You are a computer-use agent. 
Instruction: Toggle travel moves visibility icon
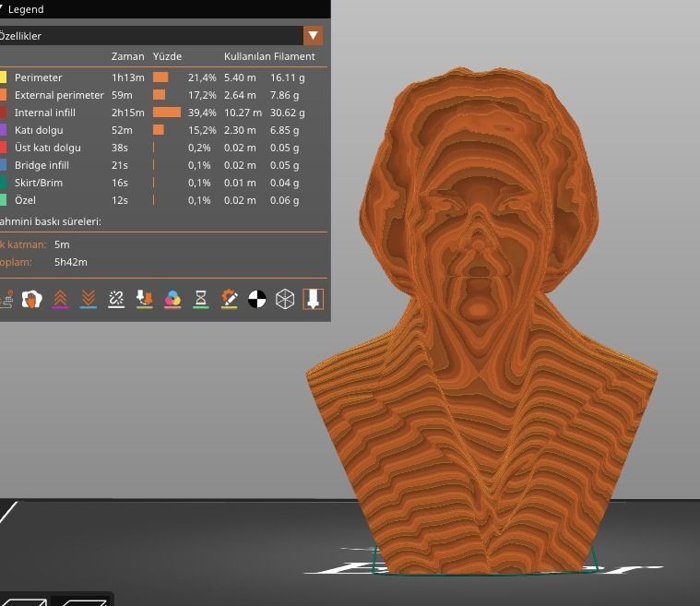6,299
